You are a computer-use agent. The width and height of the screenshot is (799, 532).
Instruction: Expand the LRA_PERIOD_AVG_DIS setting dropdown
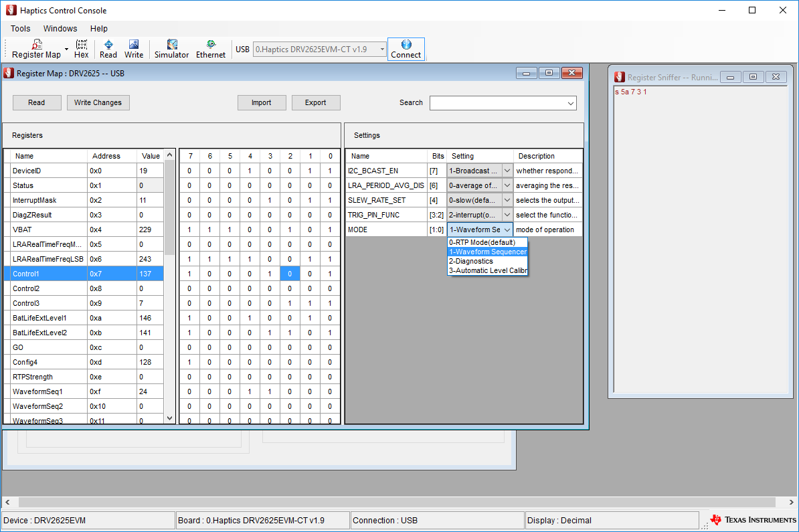point(507,185)
